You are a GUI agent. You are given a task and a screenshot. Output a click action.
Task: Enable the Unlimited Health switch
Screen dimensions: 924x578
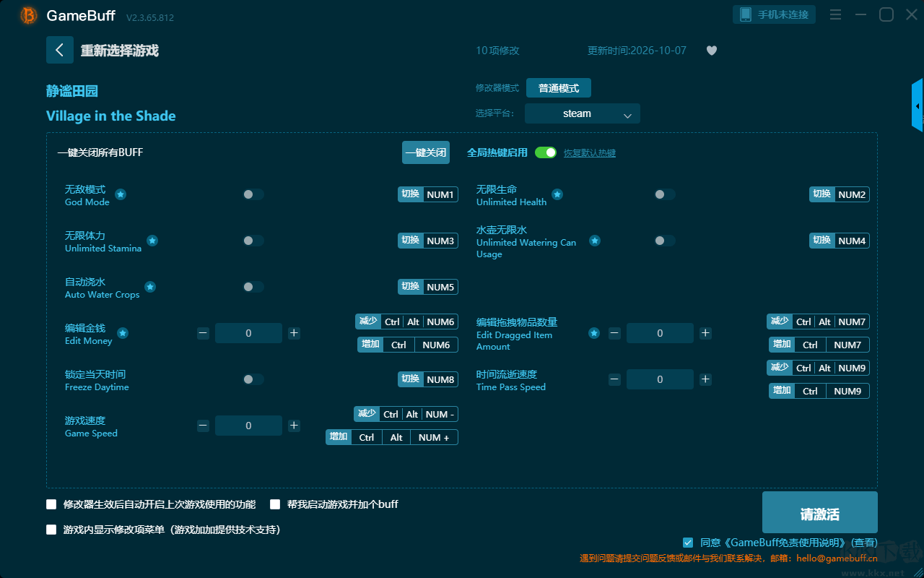[665, 194]
